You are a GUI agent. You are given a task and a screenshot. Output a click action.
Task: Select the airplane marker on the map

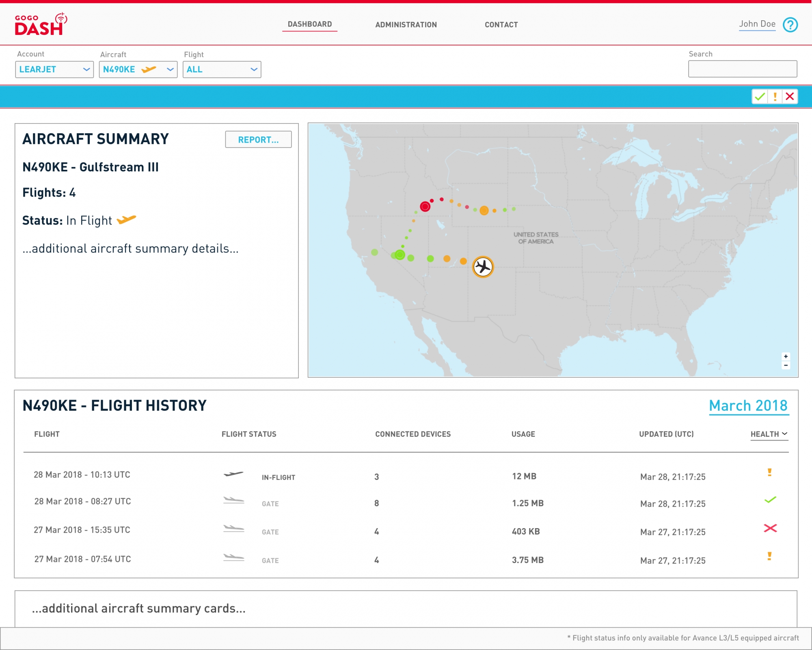coord(483,267)
